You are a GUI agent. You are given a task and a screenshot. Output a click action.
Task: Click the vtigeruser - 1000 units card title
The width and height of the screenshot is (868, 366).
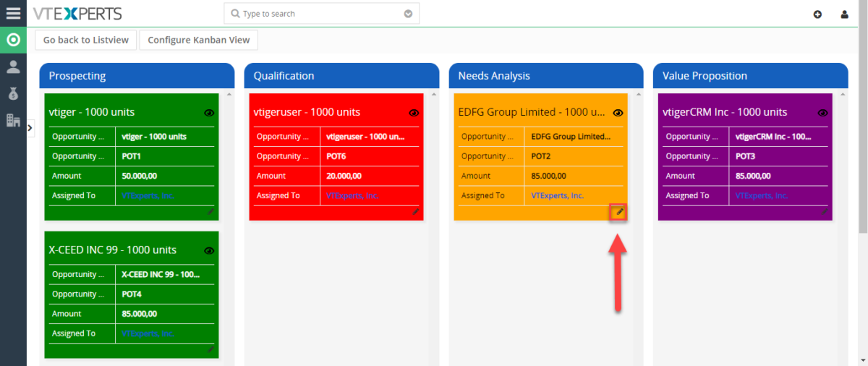point(307,112)
